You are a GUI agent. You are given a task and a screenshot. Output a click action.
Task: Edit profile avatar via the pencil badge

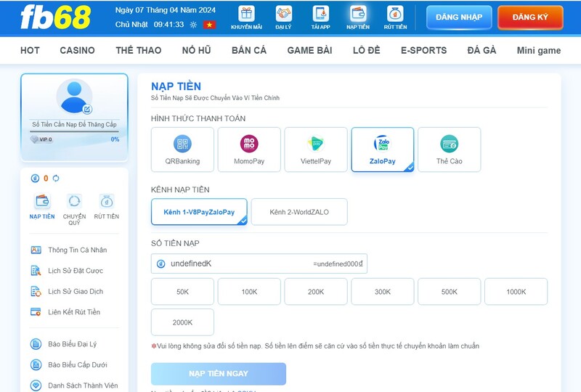[87, 110]
